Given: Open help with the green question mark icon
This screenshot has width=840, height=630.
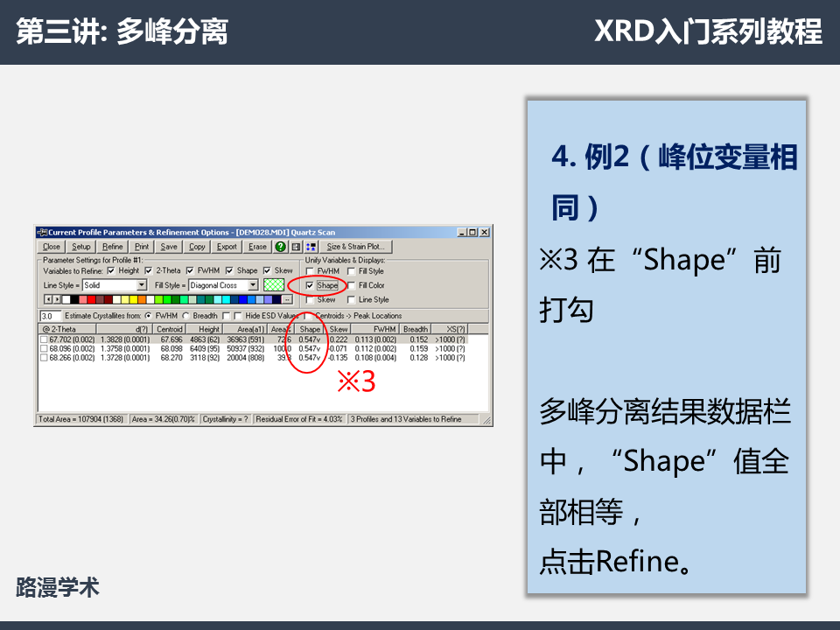Looking at the screenshot, I should pyautogui.click(x=281, y=247).
